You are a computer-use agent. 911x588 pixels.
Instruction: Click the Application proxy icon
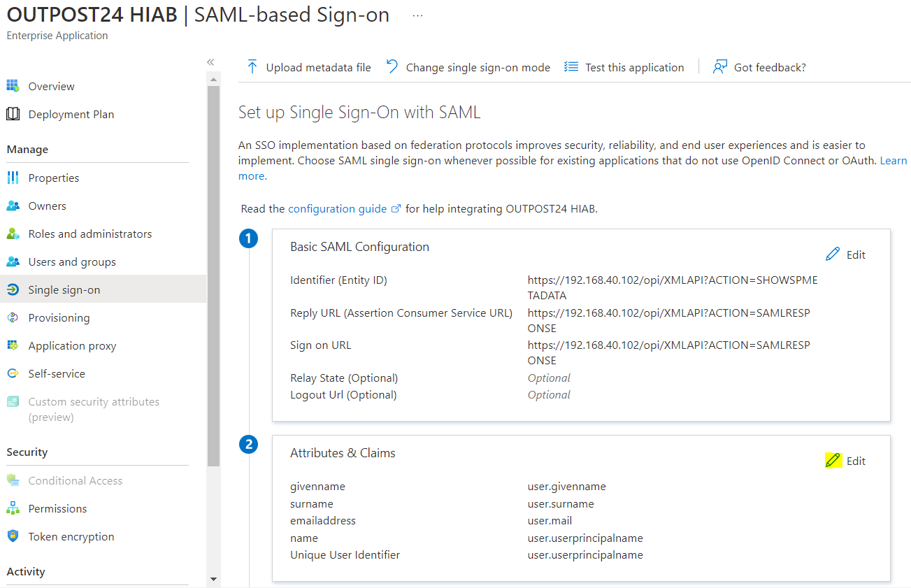[13, 345]
